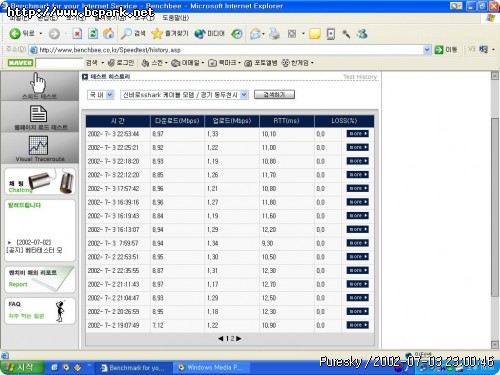Click the yellow note icon in toolbar
The image size is (500, 375).
314,34
